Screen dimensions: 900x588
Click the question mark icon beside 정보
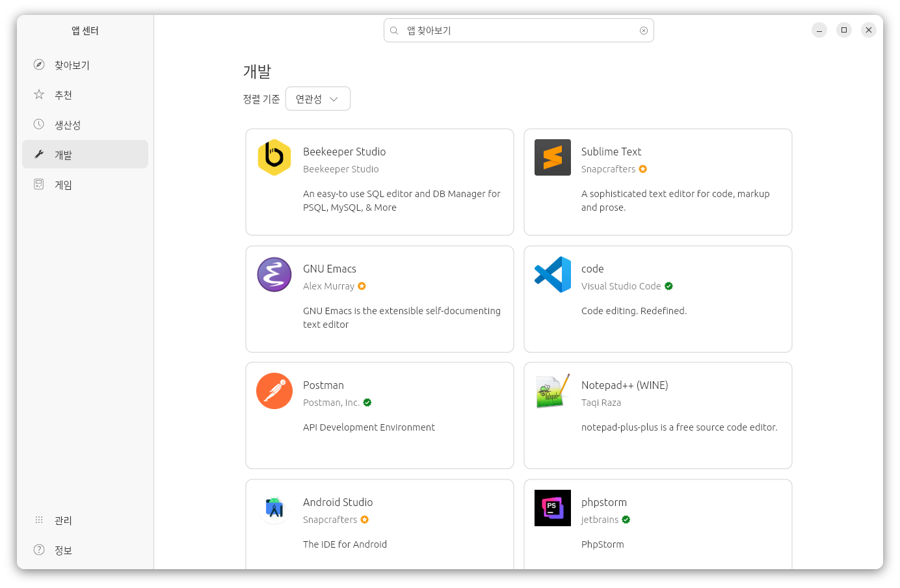click(x=39, y=550)
